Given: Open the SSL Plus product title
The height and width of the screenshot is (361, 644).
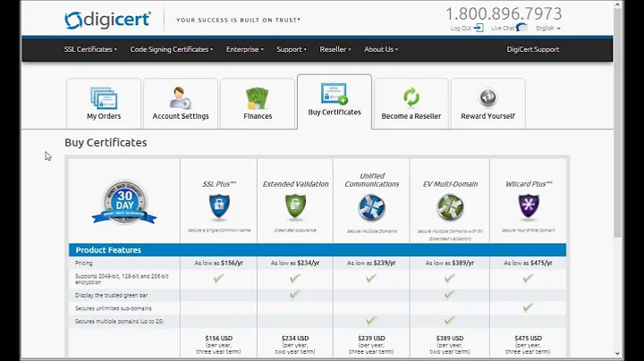Looking at the screenshot, I should (219, 184).
